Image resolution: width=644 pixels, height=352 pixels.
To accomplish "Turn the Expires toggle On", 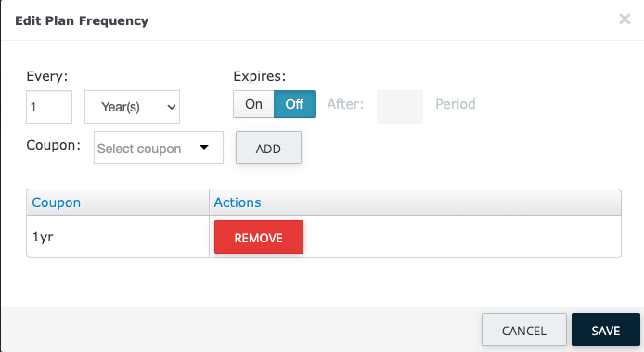I will [x=253, y=104].
